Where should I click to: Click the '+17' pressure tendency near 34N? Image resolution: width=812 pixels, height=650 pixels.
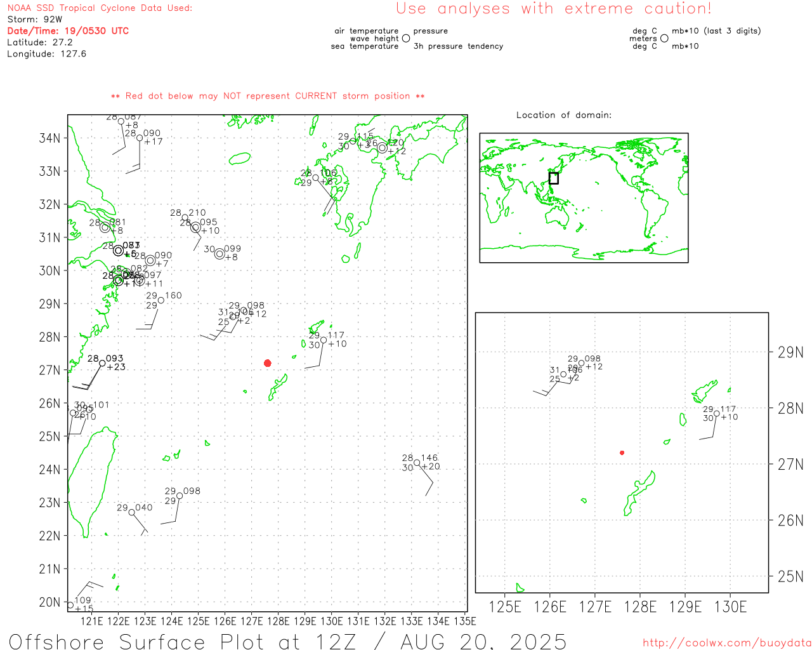[154, 142]
